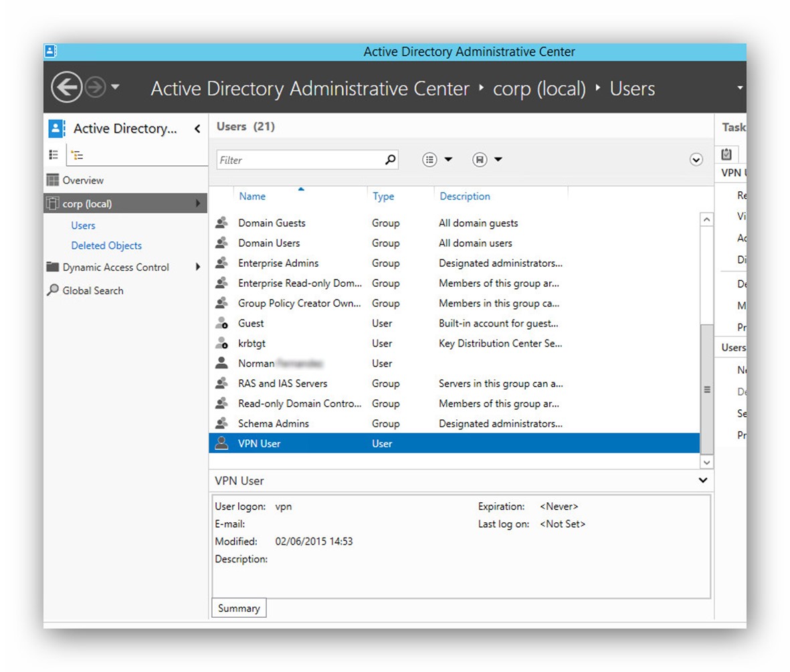Click 'Key Distribution Center Se...' description cell
This screenshot has width=790, height=672.
point(500,344)
